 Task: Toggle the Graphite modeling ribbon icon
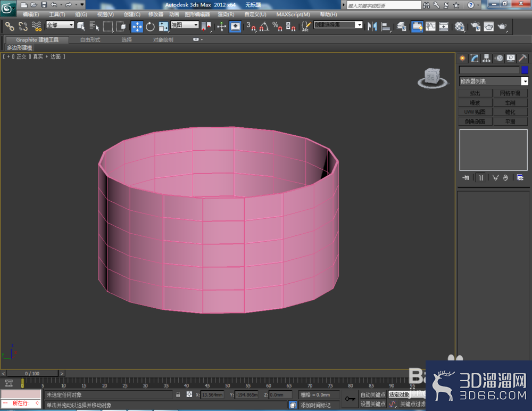417,27
